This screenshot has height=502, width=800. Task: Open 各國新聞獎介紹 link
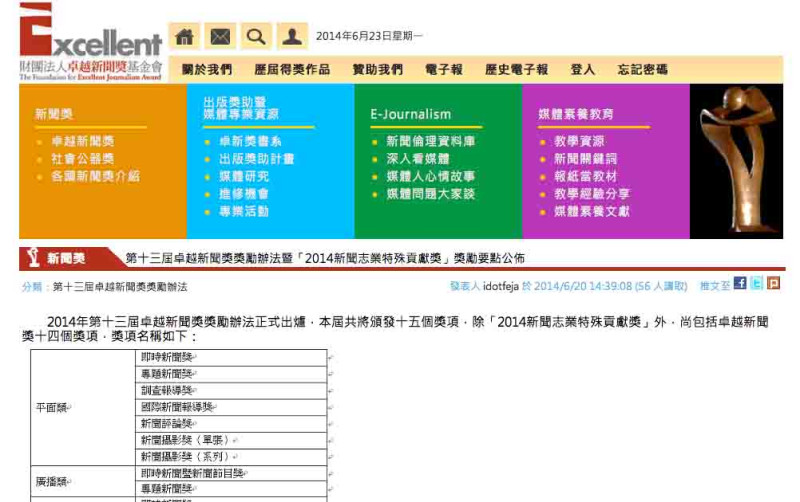click(x=95, y=177)
